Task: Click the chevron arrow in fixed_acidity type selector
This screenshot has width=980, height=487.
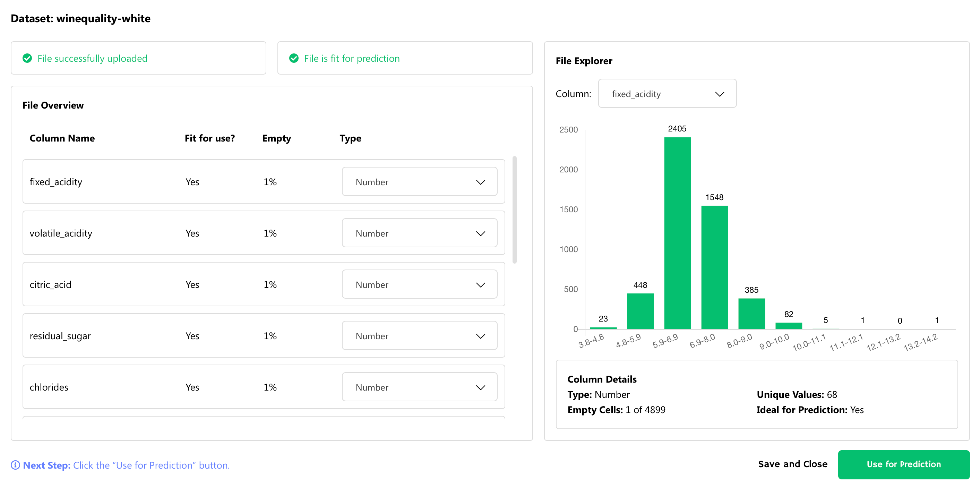Action: 481,182
